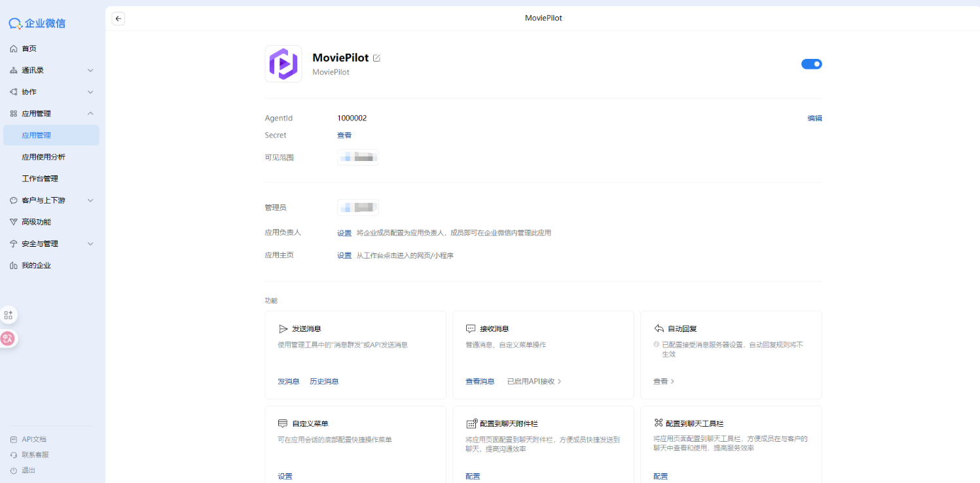Click the 自定义菜单 icon

pyautogui.click(x=283, y=423)
